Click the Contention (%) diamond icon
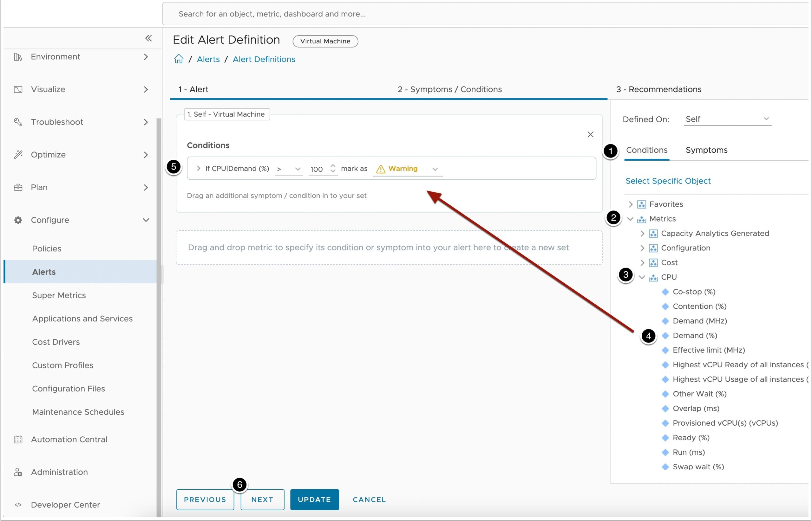Image resolution: width=812 pixels, height=521 pixels. coord(665,306)
